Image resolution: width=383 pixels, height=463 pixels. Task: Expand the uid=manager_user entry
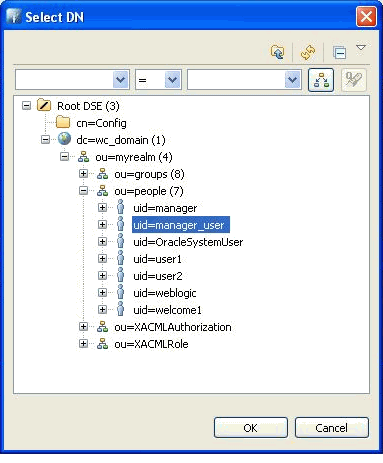102,225
